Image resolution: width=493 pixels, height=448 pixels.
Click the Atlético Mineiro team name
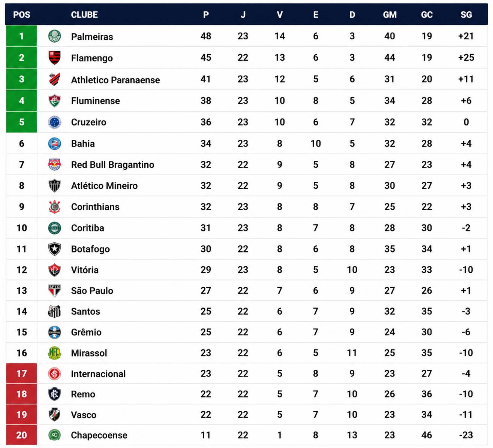104,186
